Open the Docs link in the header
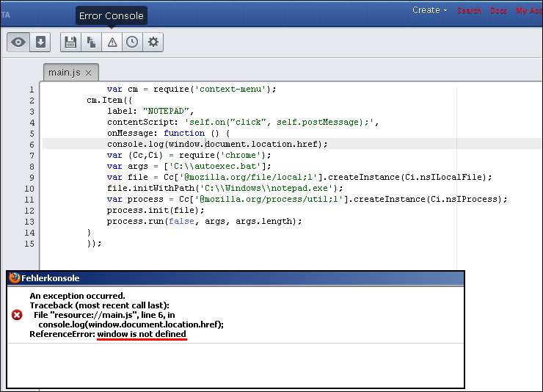 click(x=498, y=11)
